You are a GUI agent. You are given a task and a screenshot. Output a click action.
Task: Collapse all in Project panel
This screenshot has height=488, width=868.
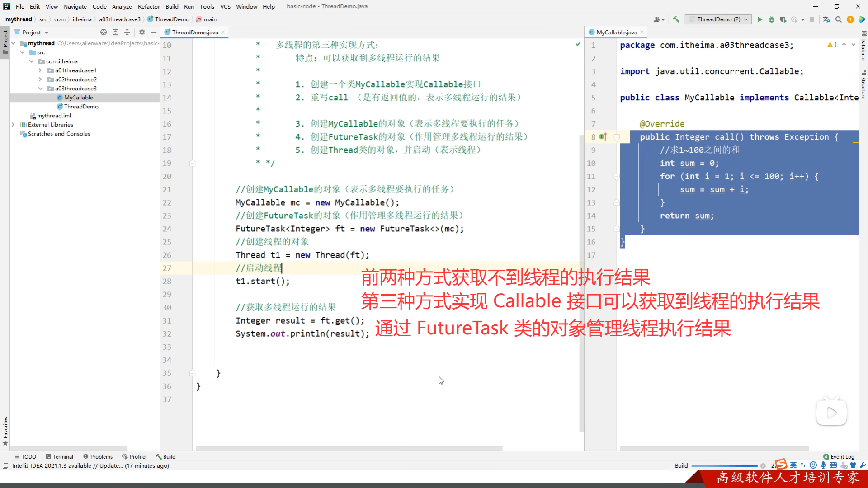[x=127, y=32]
